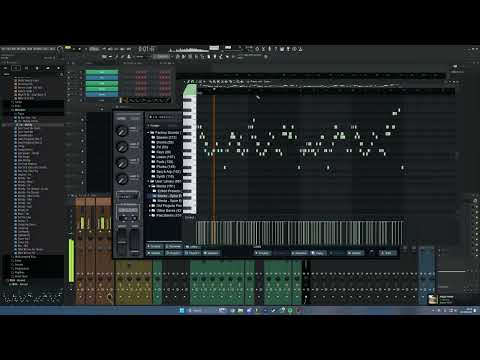Select the first brown mixer insert track
480x360 pixels.
pos(81,250)
